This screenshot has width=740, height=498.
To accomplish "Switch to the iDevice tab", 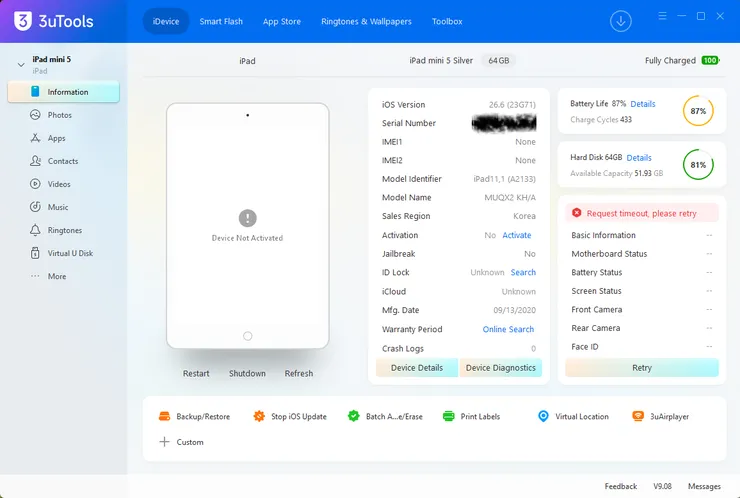I will (x=166, y=21).
